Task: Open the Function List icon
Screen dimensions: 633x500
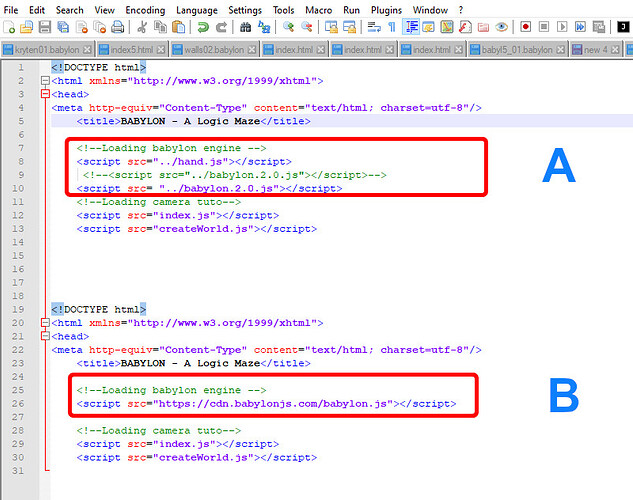Action: [x=465, y=27]
